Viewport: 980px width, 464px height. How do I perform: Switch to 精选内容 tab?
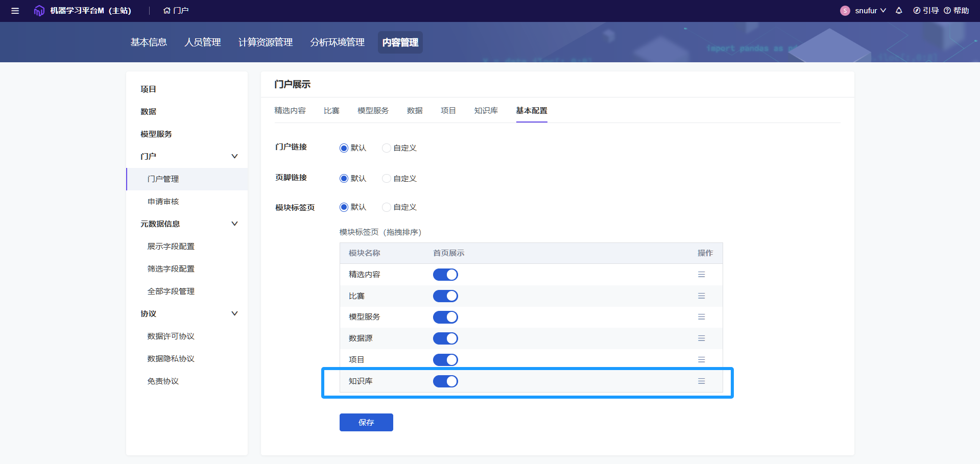tap(290, 111)
